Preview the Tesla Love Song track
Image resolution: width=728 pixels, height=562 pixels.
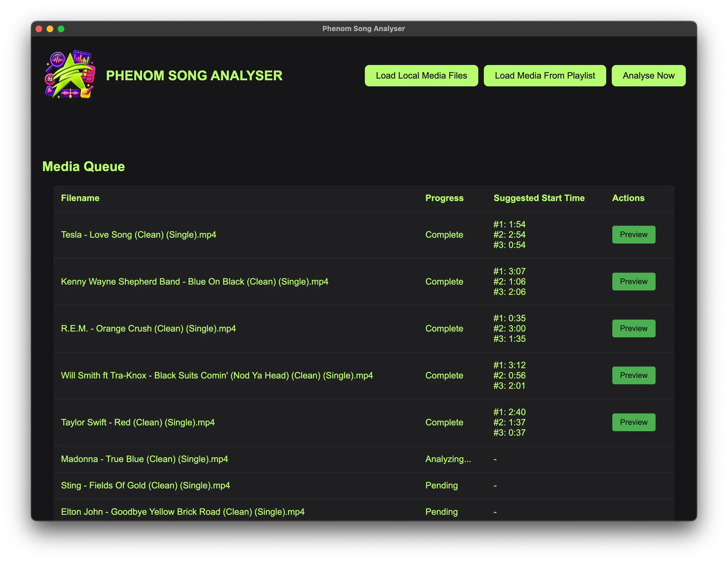(633, 234)
